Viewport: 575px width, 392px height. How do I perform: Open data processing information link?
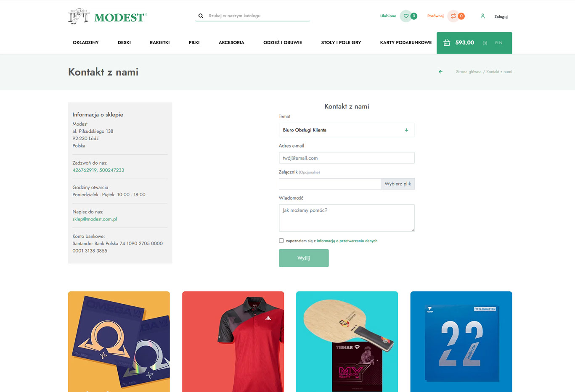[x=347, y=241]
